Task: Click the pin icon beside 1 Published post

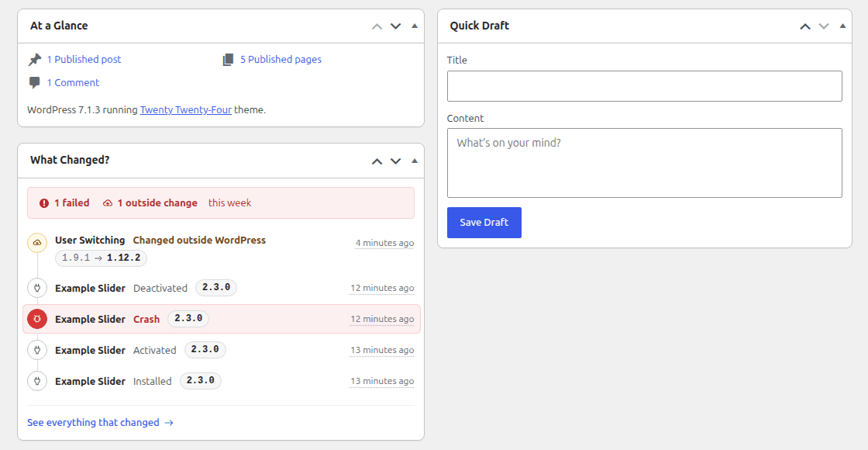Action: tap(35, 59)
